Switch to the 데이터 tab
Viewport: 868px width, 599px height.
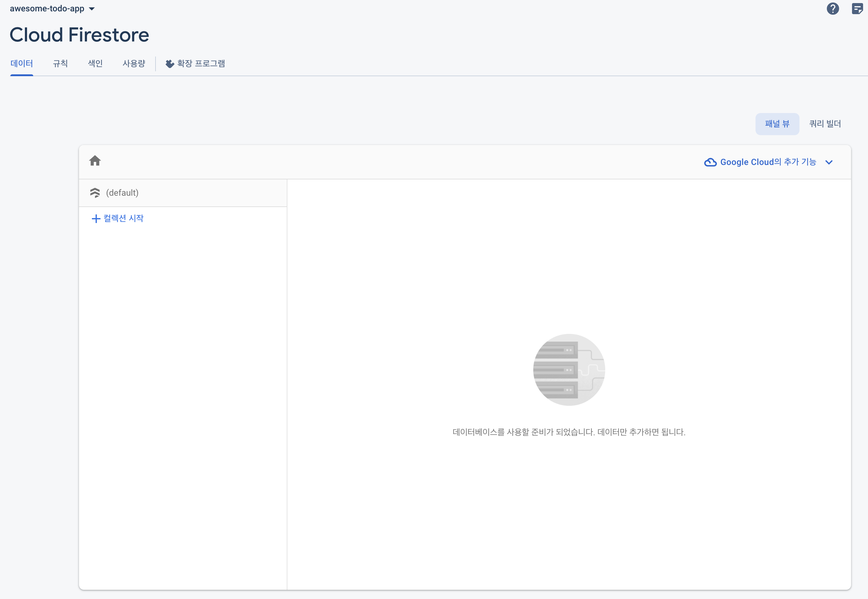(22, 63)
